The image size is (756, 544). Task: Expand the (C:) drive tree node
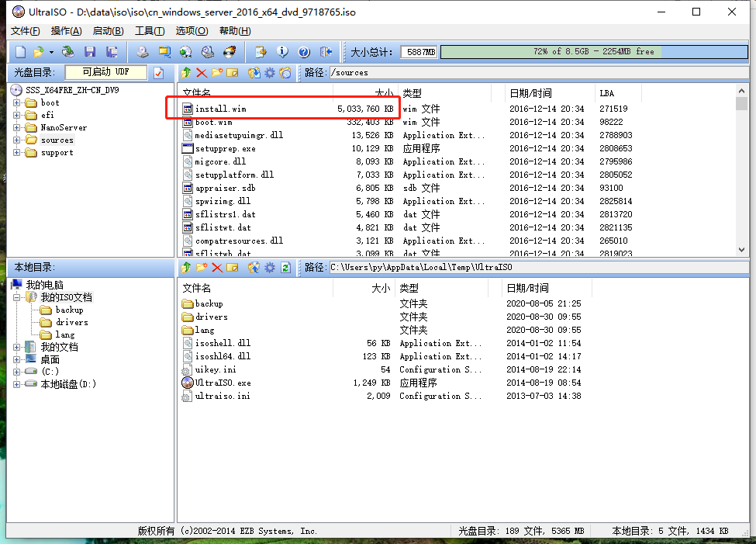point(17,372)
